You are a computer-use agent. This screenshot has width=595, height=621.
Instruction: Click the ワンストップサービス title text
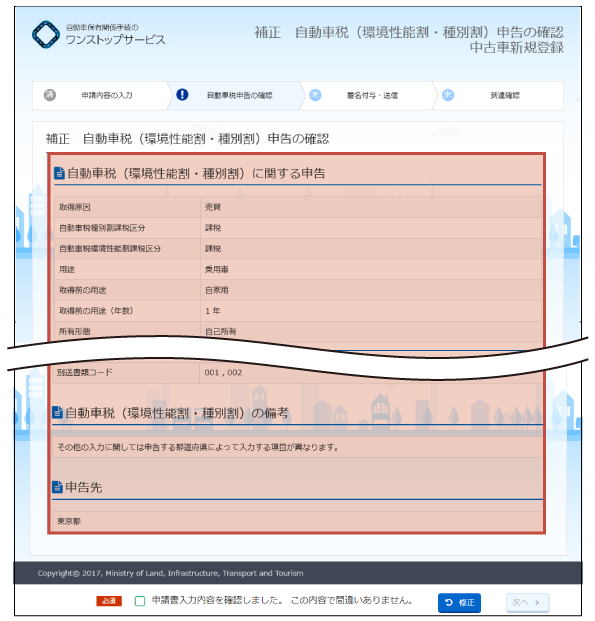click(x=115, y=40)
